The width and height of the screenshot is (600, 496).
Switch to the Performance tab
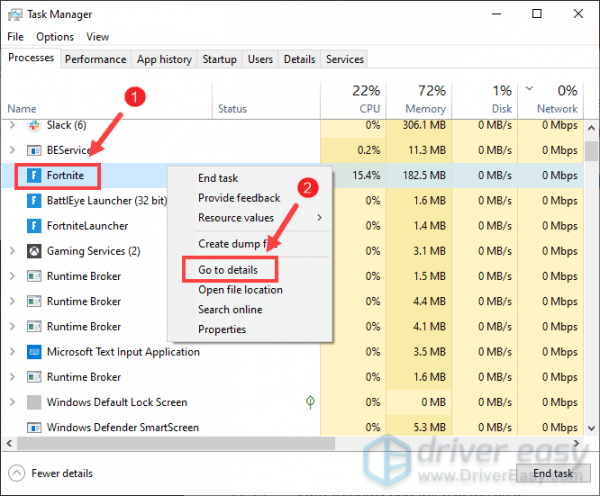pyautogui.click(x=96, y=60)
